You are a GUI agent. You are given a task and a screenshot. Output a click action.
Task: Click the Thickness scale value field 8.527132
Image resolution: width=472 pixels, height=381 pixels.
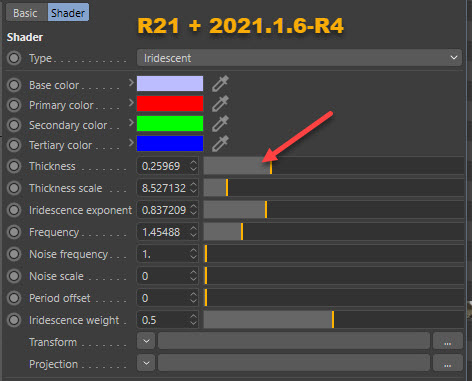coord(163,188)
